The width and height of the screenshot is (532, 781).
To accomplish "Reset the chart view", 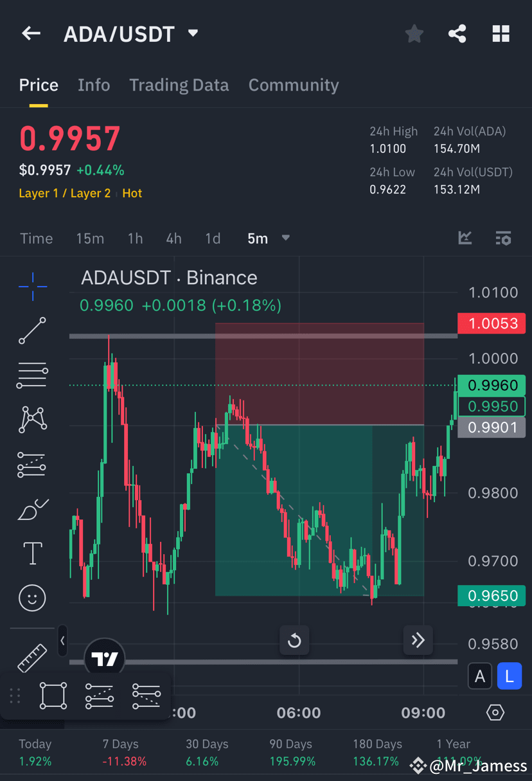I will click(x=294, y=640).
